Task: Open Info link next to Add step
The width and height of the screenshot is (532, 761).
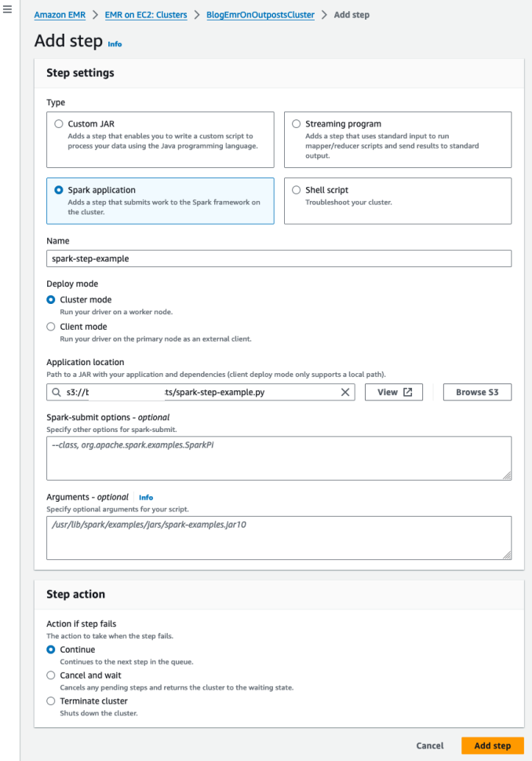Action: [x=115, y=44]
